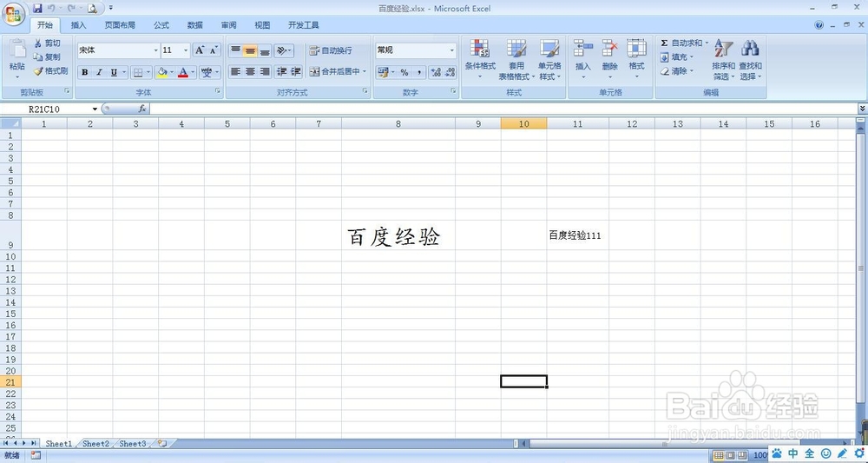Viewport: 868px width, 463px height.
Task: Switch to 公式 ribbon tab
Action: click(x=161, y=25)
